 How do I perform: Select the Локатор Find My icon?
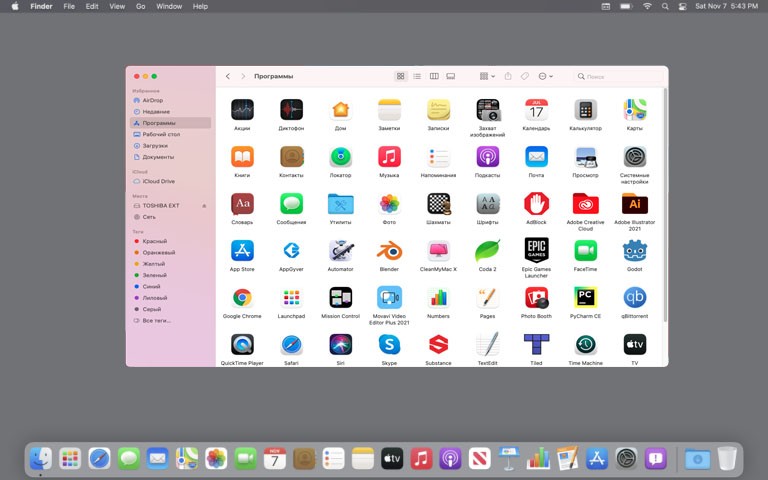(340, 157)
